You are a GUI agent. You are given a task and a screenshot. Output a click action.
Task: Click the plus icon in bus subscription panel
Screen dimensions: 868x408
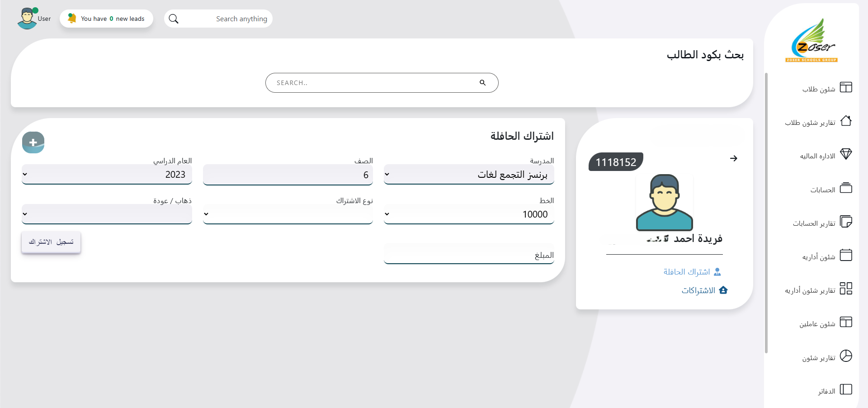tap(33, 142)
